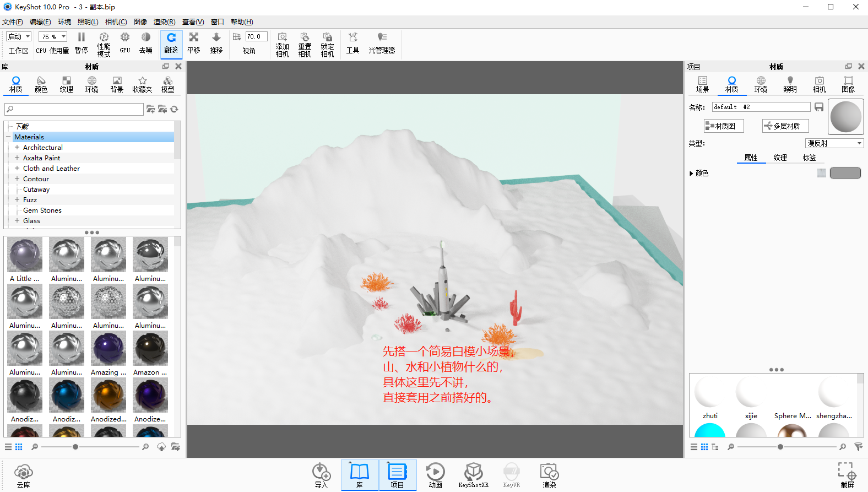Open the project 图像 image tab
Viewport: 868px width, 492px height.
(848, 85)
